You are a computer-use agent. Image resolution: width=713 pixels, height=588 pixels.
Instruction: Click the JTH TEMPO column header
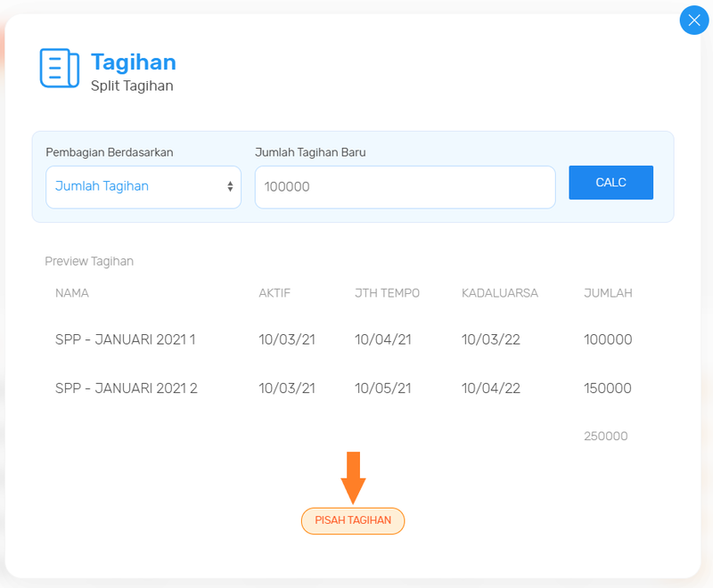coord(387,293)
